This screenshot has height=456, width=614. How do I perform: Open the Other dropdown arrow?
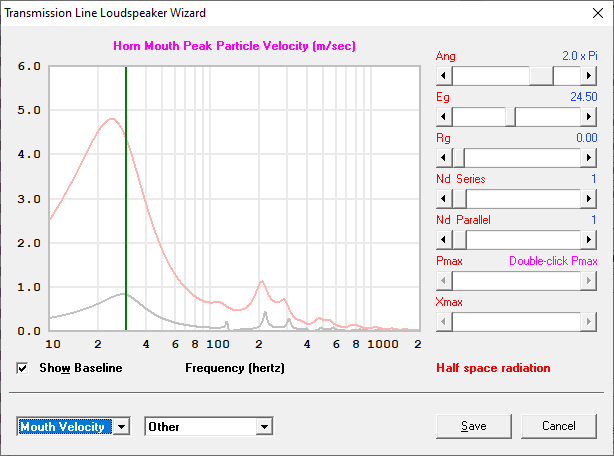coord(264,427)
